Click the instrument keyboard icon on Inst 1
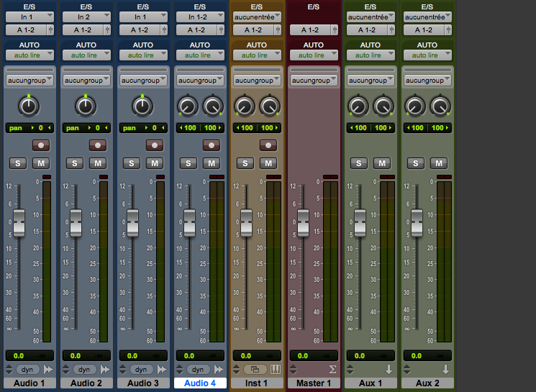This screenshot has height=392, width=536. [276, 369]
